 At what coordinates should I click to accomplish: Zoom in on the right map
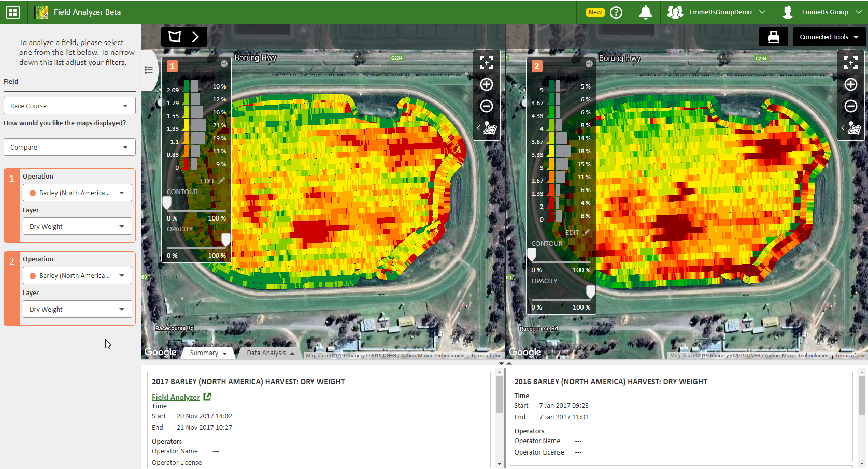click(x=851, y=84)
